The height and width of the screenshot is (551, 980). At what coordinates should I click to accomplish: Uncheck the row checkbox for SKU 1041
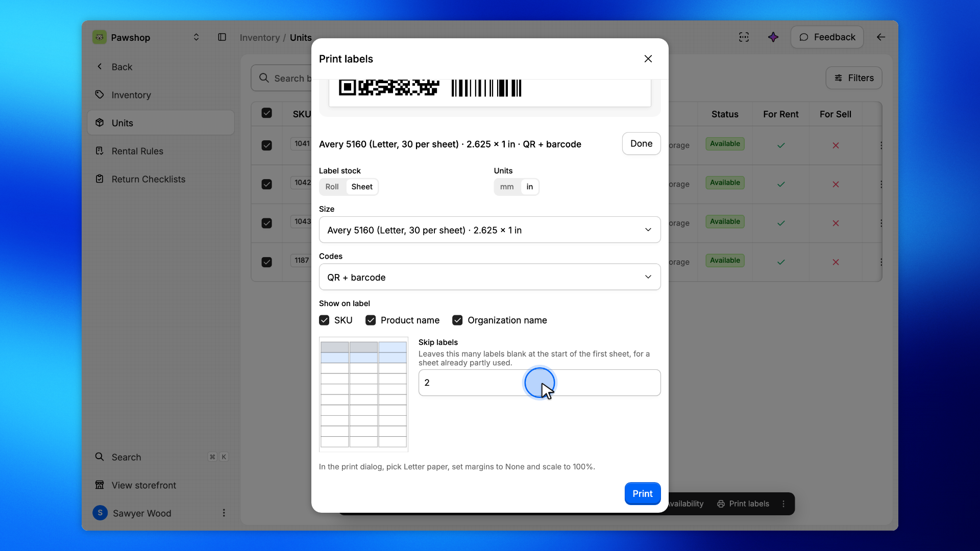point(266,145)
